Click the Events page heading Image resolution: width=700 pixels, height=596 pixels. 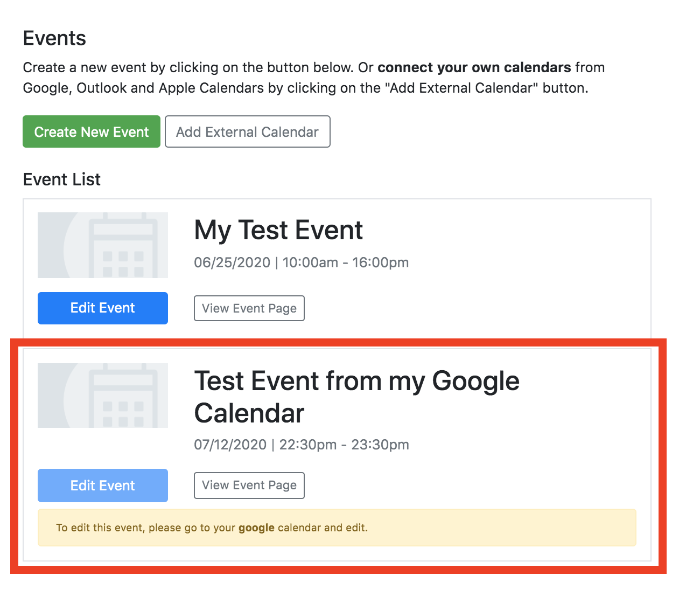(x=54, y=38)
